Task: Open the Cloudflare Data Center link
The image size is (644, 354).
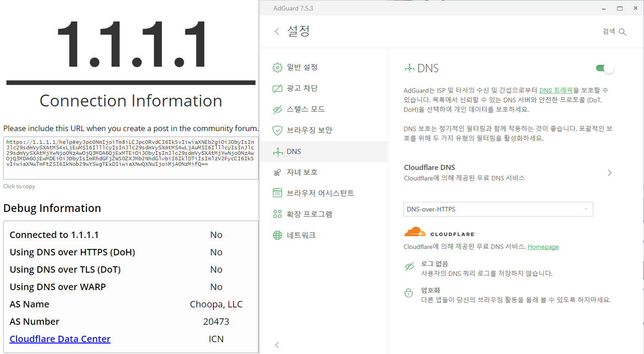Action: (x=60, y=339)
